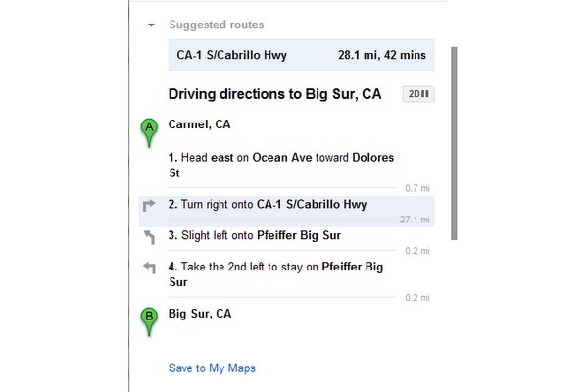Click the Big Sur, CA destination

pos(200,314)
